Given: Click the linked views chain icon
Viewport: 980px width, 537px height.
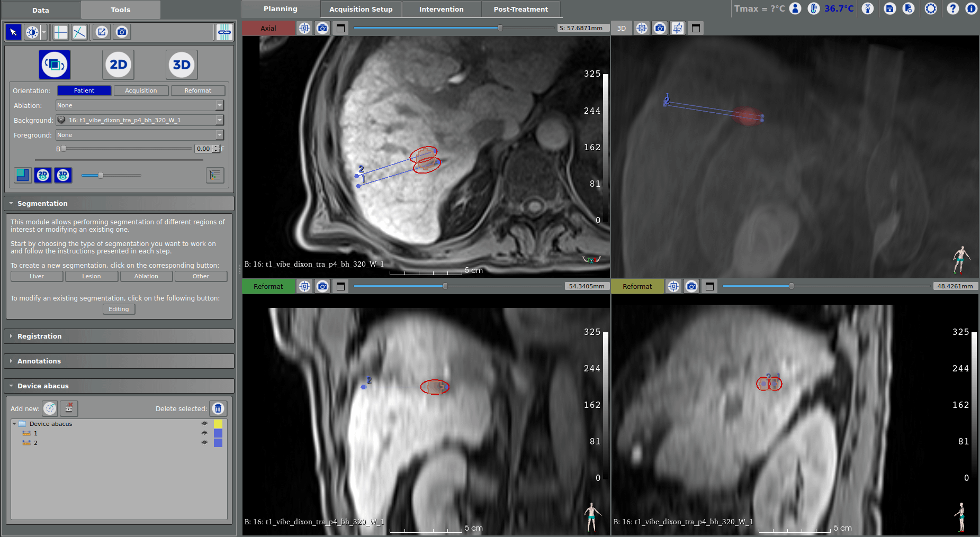Looking at the screenshot, I should coord(224,32).
